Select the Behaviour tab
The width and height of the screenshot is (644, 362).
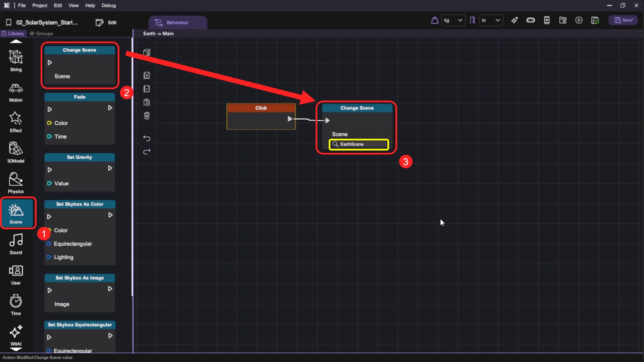[177, 22]
